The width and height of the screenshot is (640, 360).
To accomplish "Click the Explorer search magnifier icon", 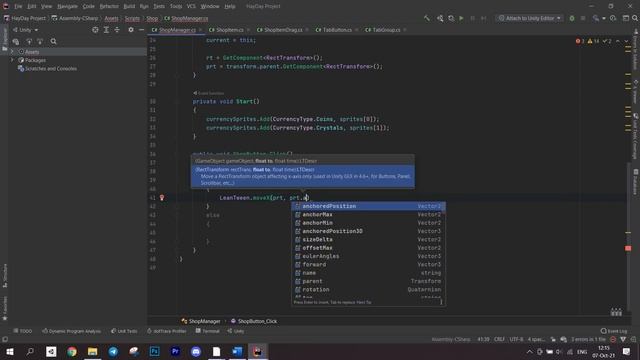I will [x=53, y=41].
